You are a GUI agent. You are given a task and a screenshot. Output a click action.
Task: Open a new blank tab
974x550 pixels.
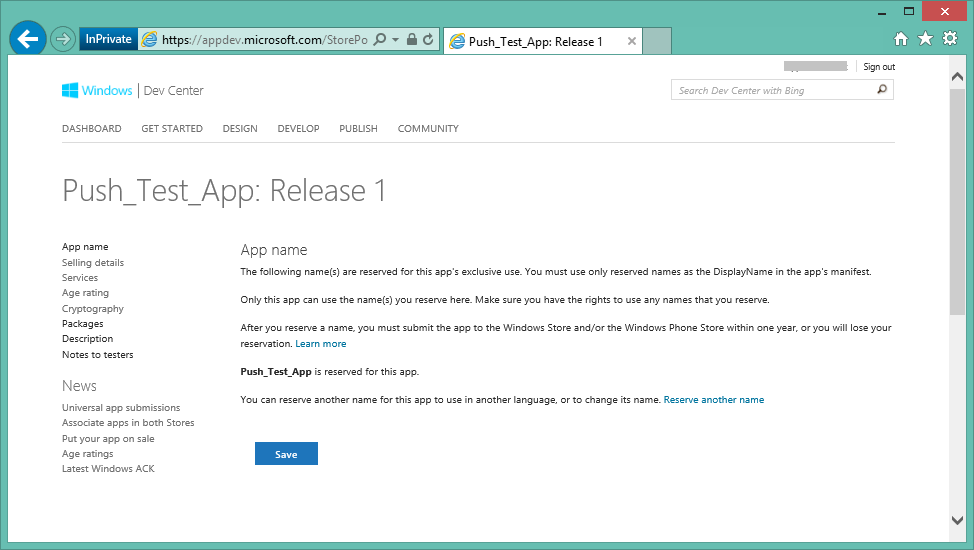657,41
